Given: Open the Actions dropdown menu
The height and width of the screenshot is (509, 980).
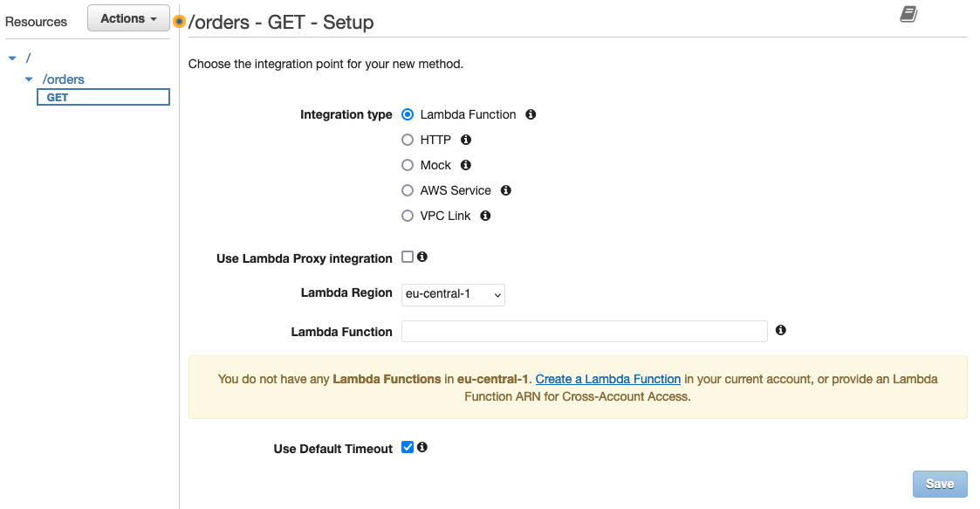Looking at the screenshot, I should [x=127, y=17].
